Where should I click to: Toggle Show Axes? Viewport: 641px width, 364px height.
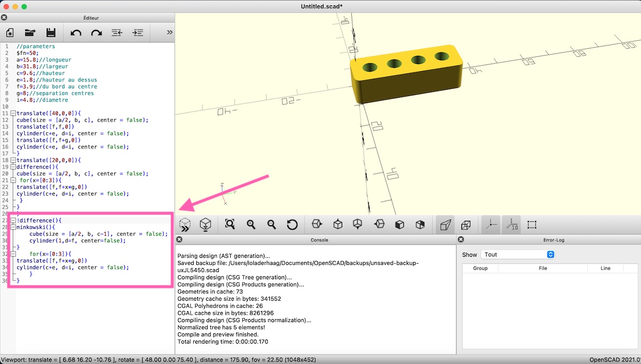tap(491, 224)
